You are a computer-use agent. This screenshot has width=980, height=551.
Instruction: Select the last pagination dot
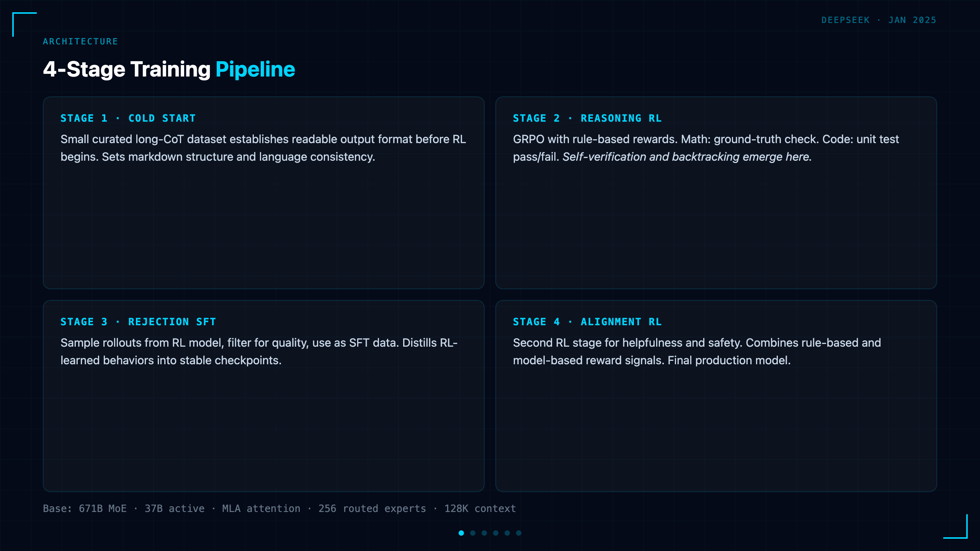(x=519, y=533)
